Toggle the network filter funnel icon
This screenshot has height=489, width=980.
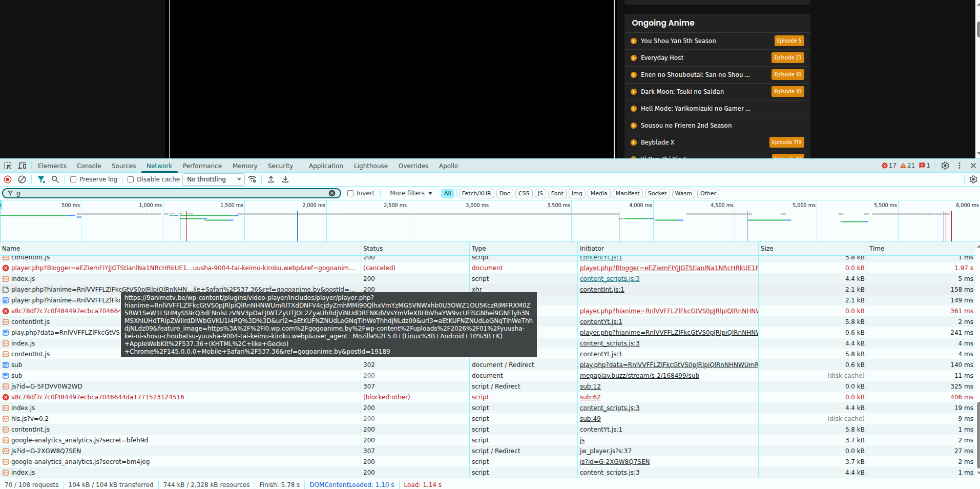(x=41, y=179)
